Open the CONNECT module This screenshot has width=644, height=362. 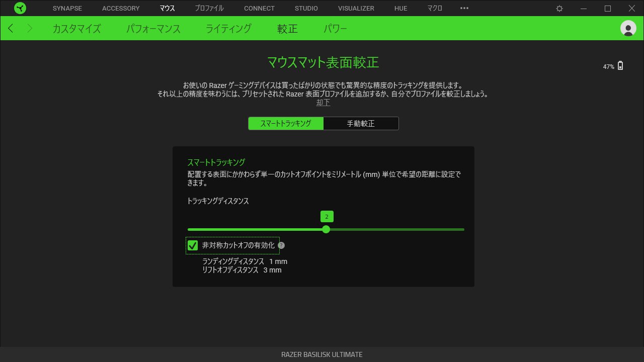coord(259,9)
